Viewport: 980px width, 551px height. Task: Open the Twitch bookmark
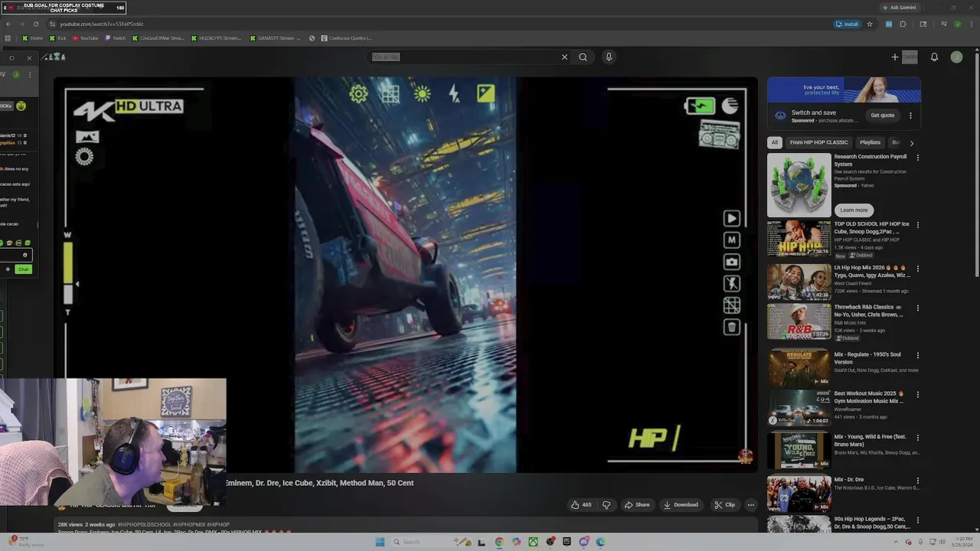click(116, 37)
